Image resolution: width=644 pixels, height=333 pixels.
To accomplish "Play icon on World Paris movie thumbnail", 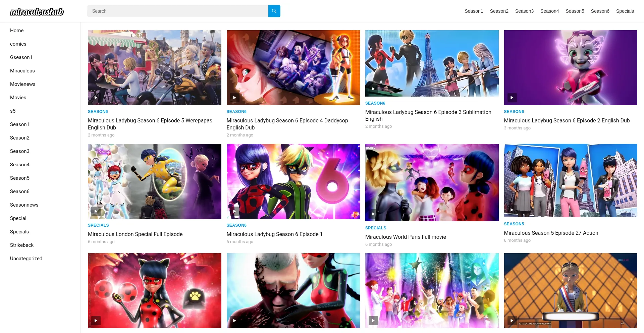I will (373, 214).
